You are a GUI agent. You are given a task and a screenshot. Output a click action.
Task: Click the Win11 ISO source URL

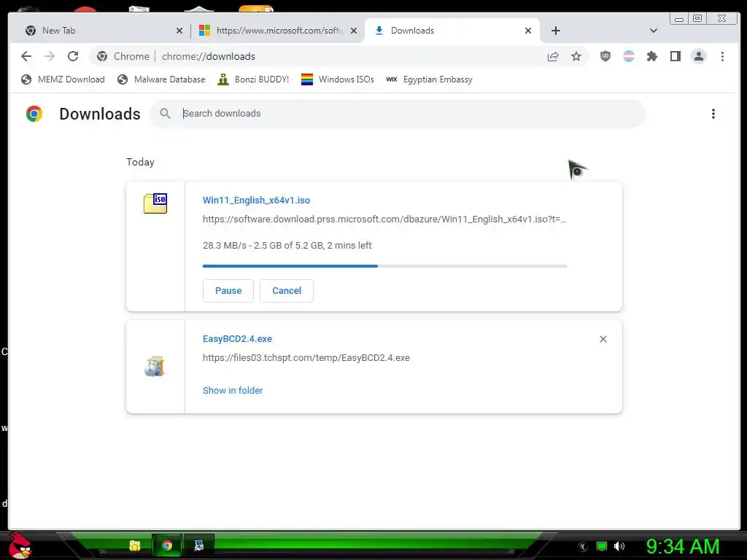point(384,219)
